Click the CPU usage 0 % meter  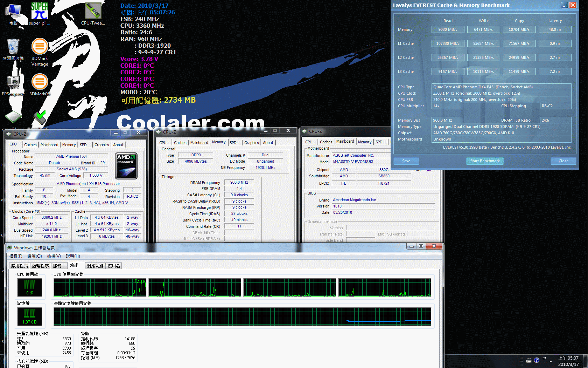tap(30, 287)
